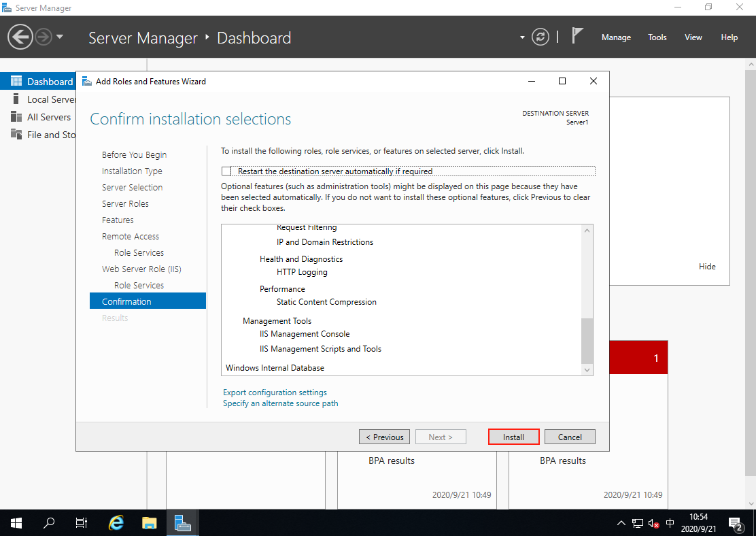Viewport: 756px width, 536px height.
Task: Click the Dashboard grid icon in sidebar
Action: coord(16,81)
